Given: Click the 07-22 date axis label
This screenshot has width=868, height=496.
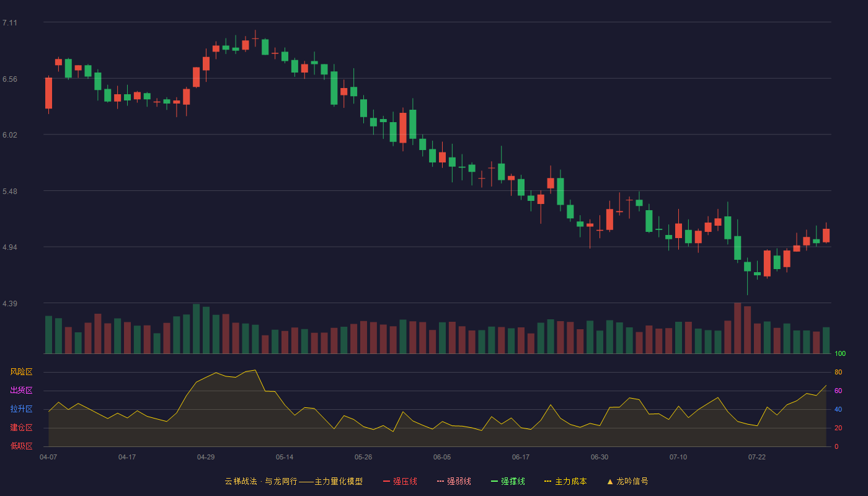Looking at the screenshot, I should coord(757,457).
